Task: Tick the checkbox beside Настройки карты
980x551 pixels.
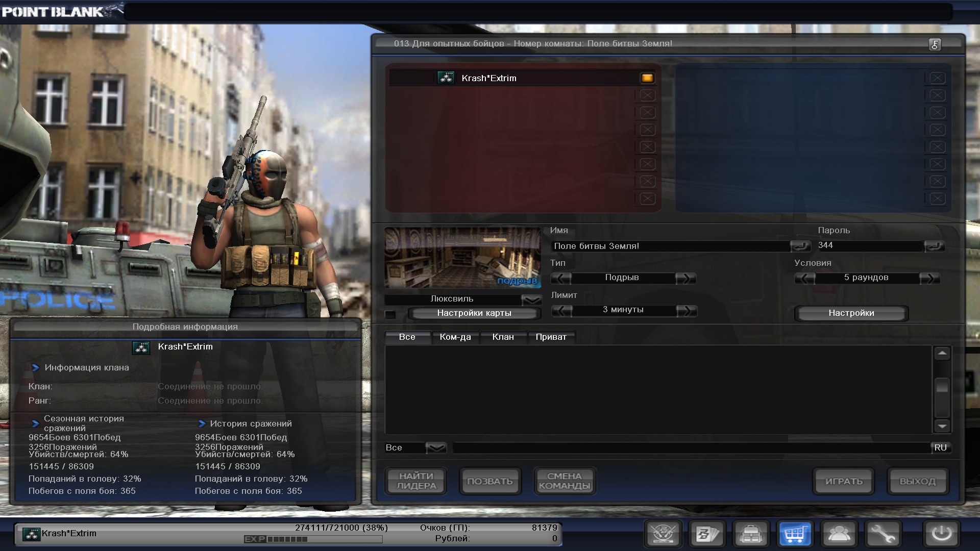Action: pos(390,314)
